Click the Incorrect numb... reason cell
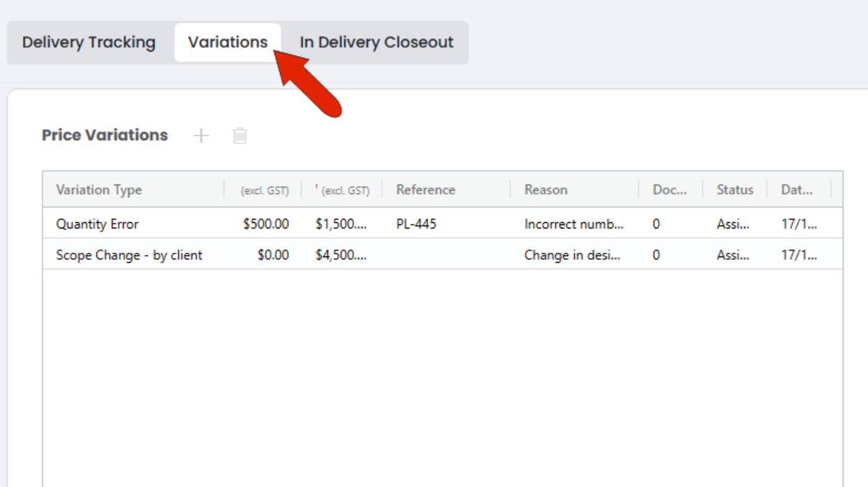 (x=575, y=223)
